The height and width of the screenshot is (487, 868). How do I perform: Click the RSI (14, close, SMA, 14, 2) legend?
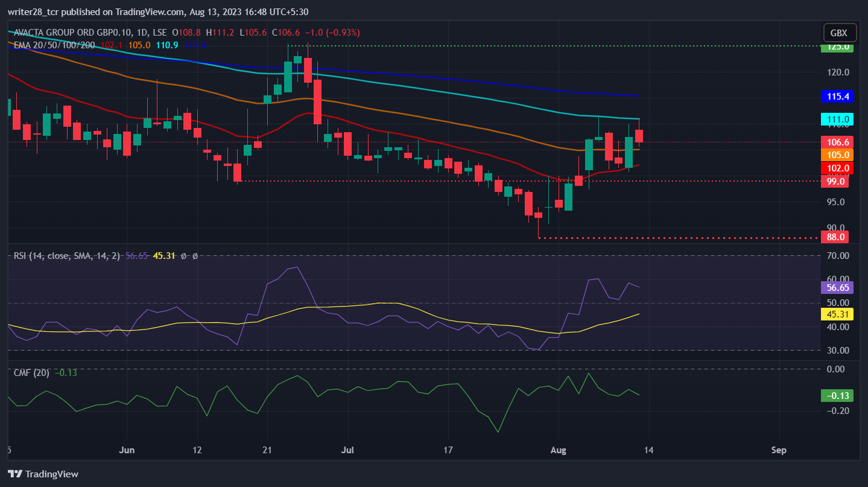(x=67, y=256)
